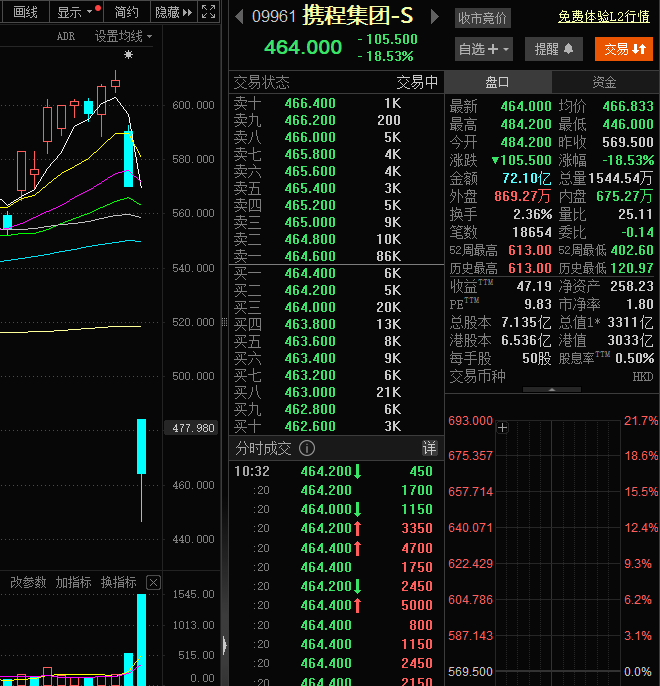Click the 52周最高 613.00 value
The image size is (660, 686).
530,250
